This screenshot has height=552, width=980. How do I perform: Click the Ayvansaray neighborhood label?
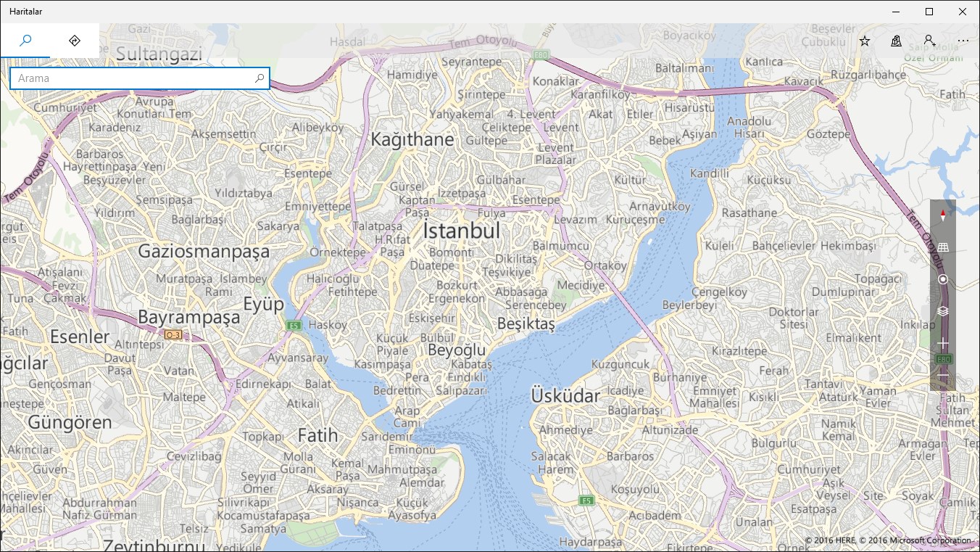click(x=298, y=358)
